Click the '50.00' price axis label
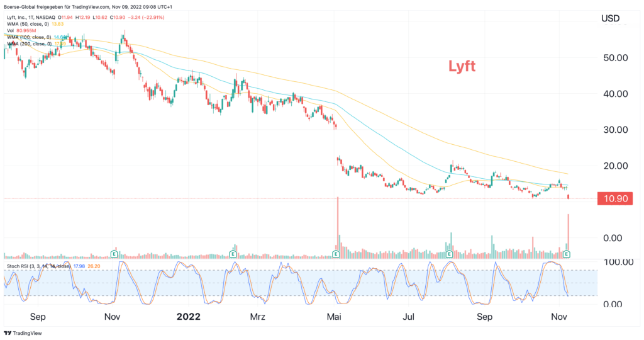The image size is (644, 340). tap(616, 58)
